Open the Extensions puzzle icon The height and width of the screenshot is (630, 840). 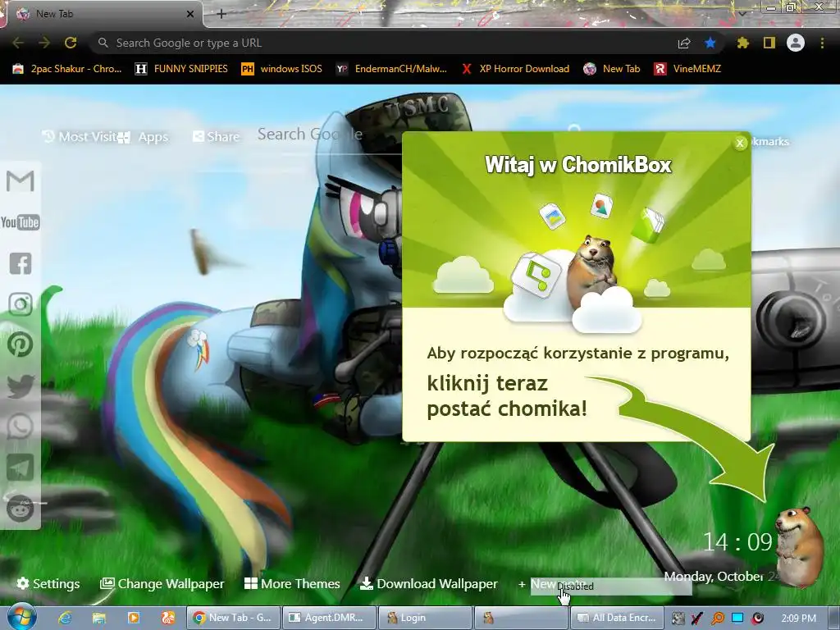click(x=742, y=43)
